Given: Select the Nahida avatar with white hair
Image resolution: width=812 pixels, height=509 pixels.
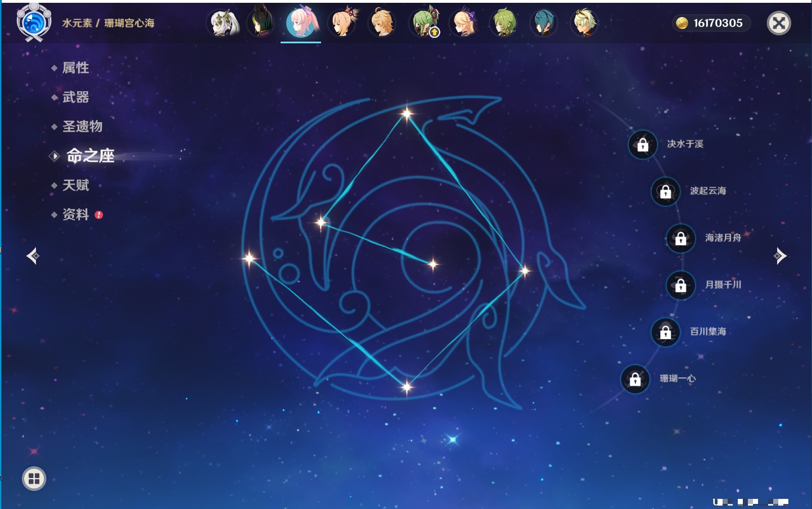Looking at the screenshot, I should coord(223,23).
